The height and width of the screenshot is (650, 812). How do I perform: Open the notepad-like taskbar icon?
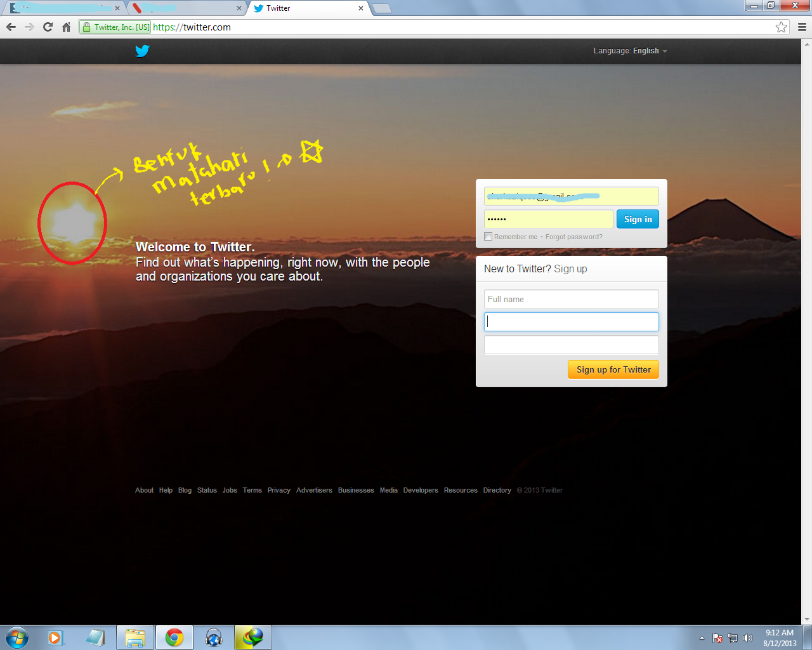pyautogui.click(x=95, y=637)
